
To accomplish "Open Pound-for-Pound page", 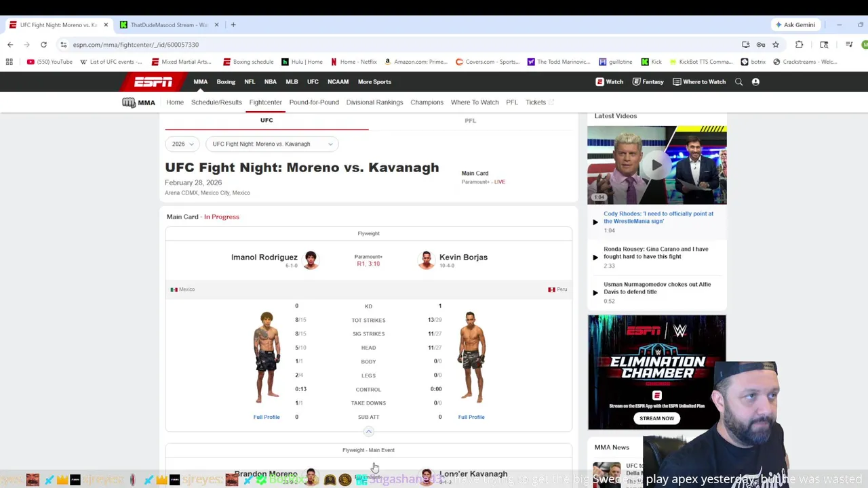I will coord(314,102).
